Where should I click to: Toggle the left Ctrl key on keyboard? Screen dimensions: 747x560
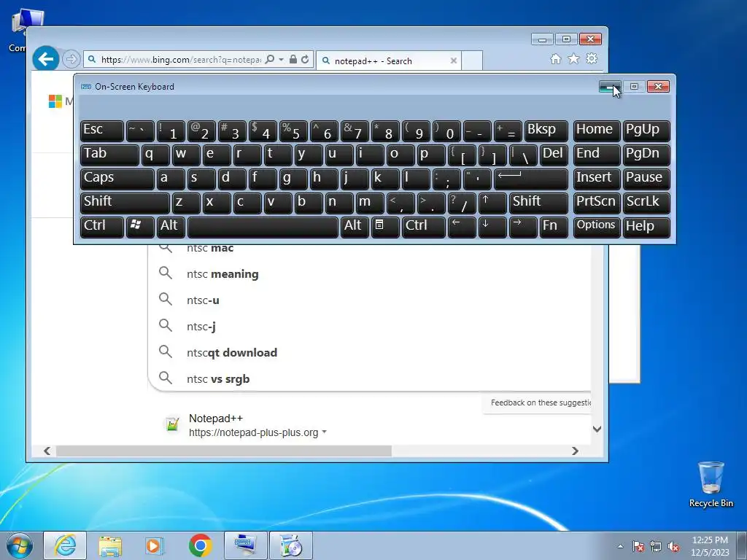(x=102, y=227)
